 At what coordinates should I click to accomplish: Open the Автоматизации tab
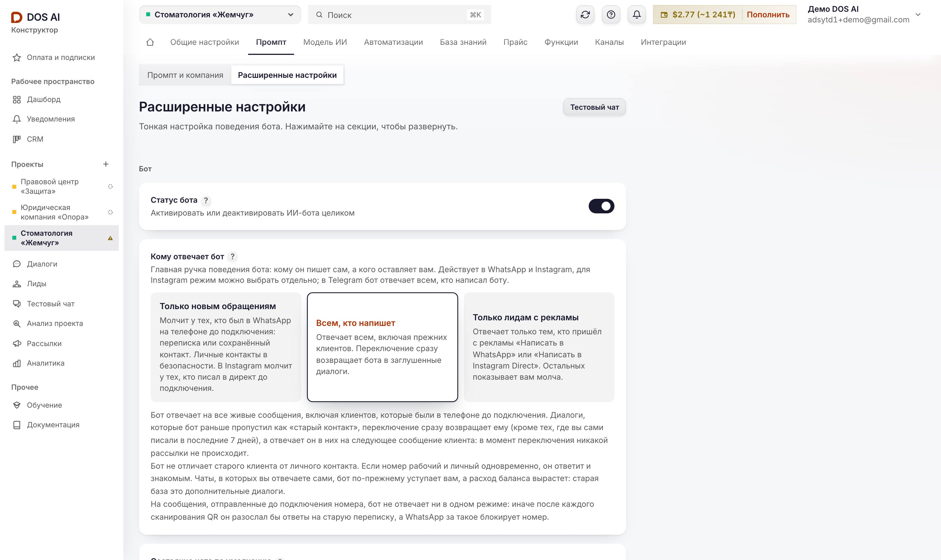(393, 42)
